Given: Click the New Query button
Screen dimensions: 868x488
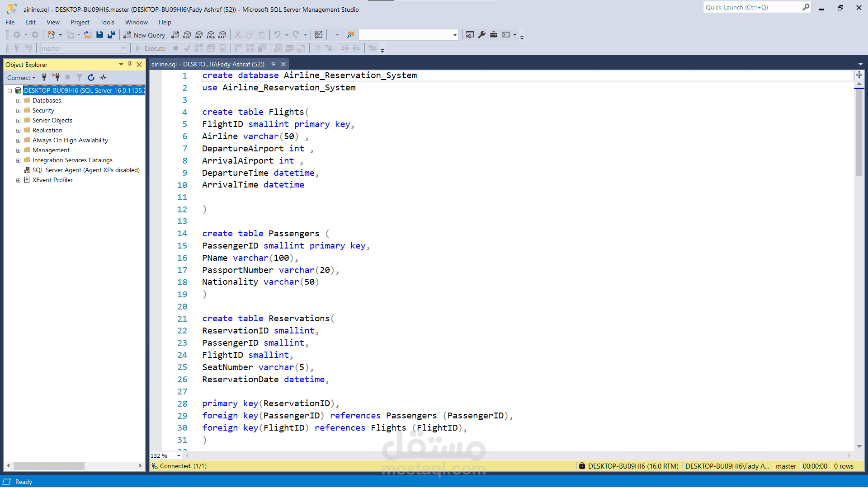Looking at the screenshot, I should pyautogui.click(x=145, y=35).
